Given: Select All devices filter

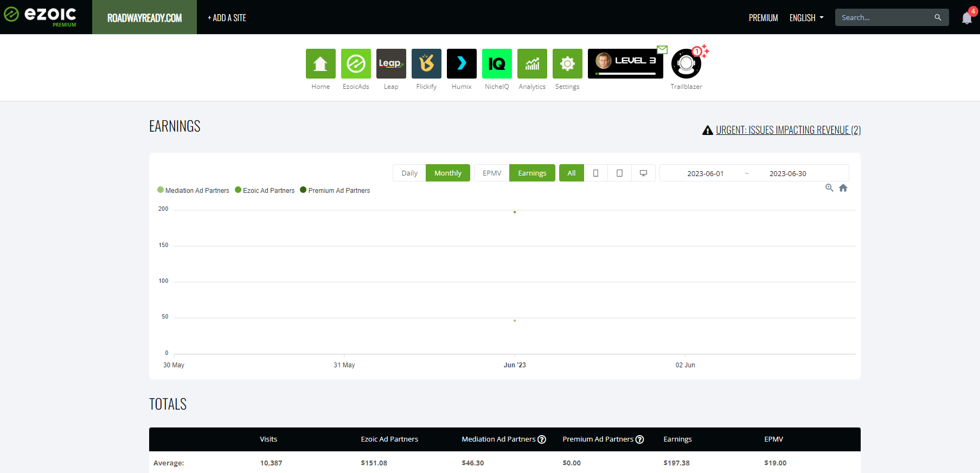Looking at the screenshot, I should 572,173.
